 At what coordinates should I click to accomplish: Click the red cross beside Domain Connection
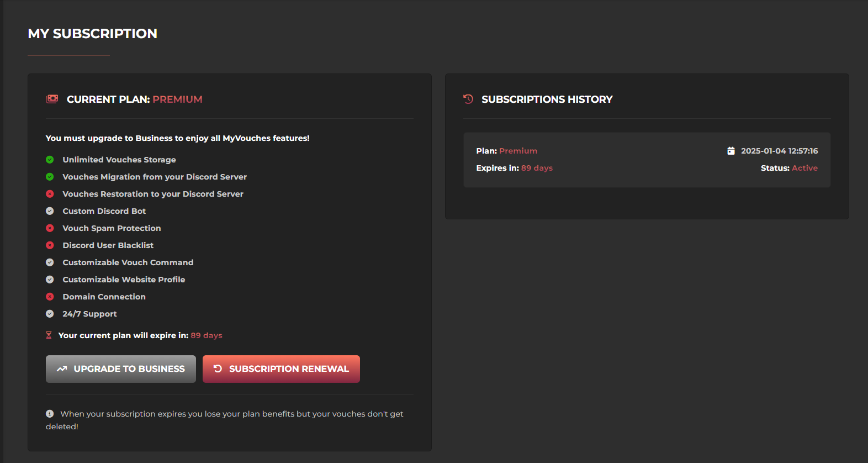coord(50,297)
